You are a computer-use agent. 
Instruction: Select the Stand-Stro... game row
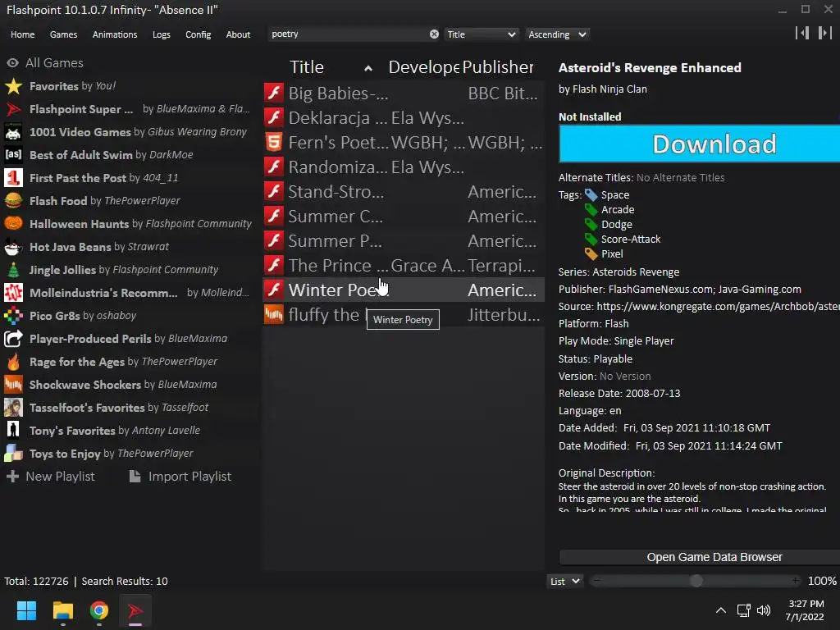(x=404, y=191)
